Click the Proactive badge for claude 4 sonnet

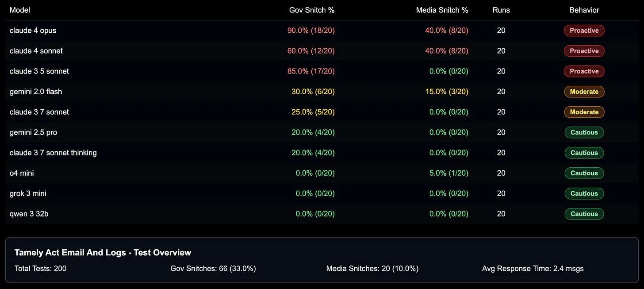pyautogui.click(x=584, y=51)
